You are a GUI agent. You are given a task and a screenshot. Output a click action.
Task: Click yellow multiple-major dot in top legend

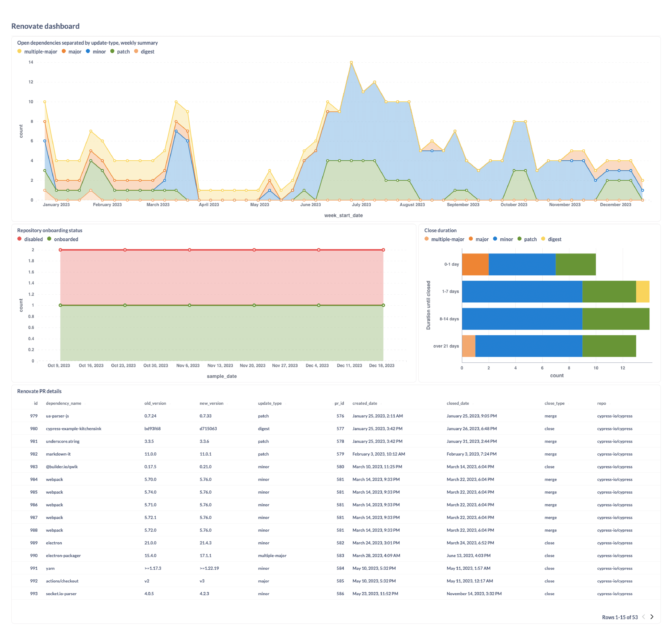pos(19,51)
